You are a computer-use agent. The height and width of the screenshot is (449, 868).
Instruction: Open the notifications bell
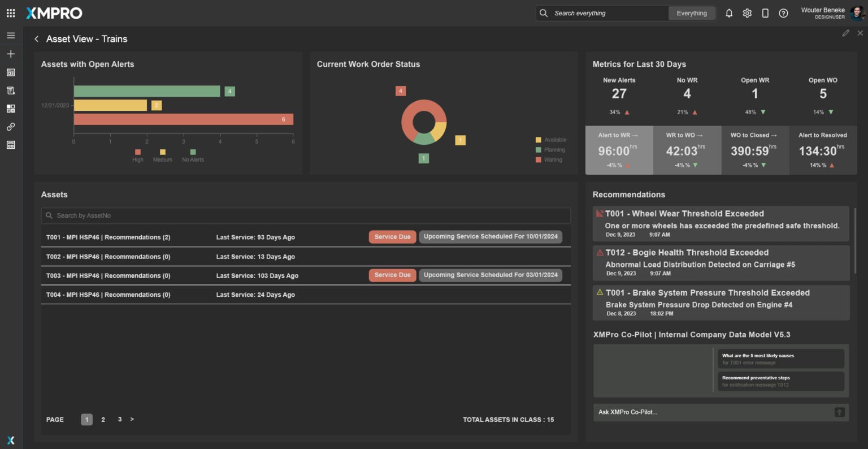729,13
